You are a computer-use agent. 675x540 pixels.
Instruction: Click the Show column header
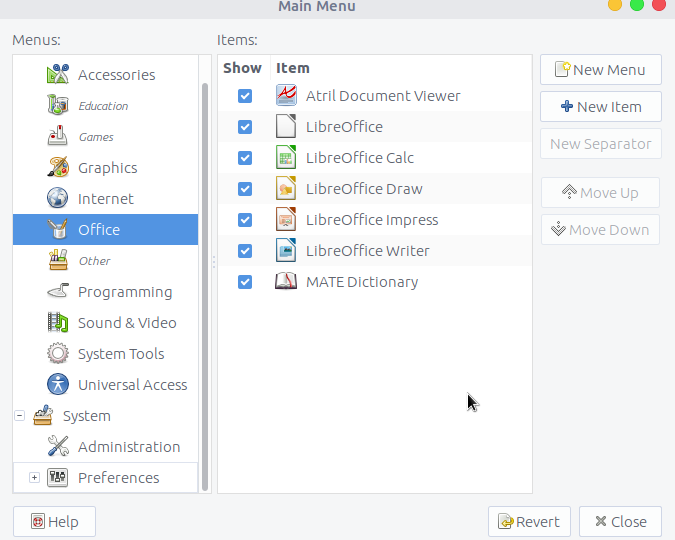click(x=242, y=68)
